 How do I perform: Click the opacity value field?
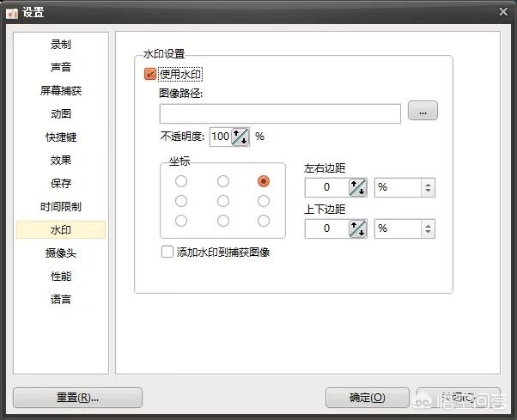[x=220, y=137]
